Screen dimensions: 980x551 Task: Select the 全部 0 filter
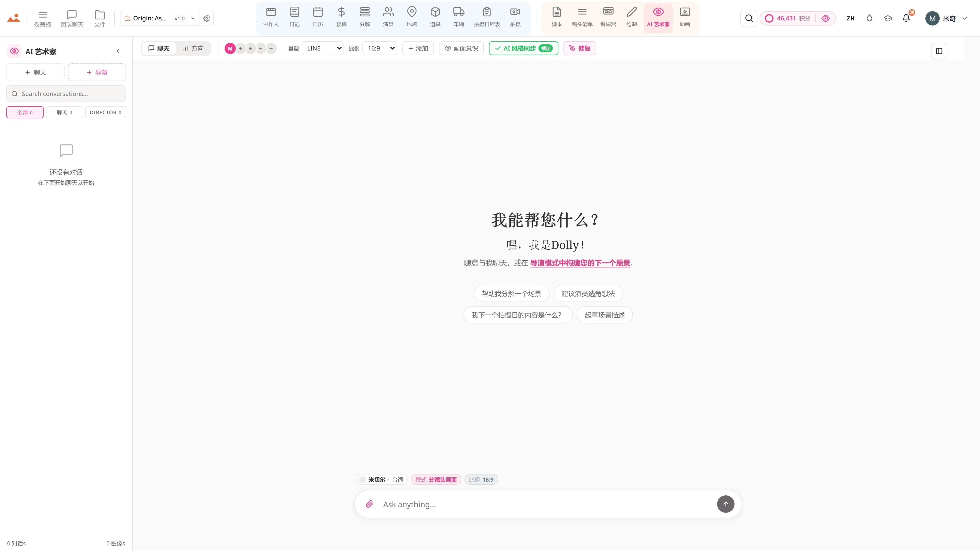coord(25,112)
